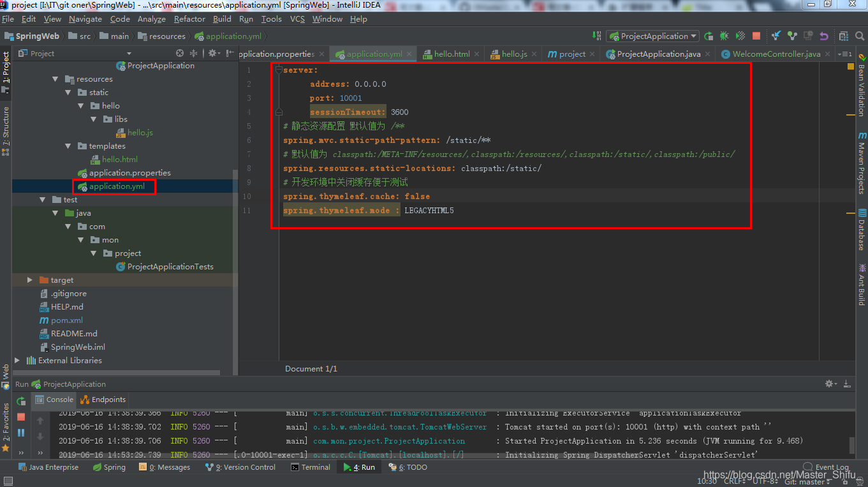Open the Spring tool window
Viewport: 868px width, 487px height.
[110, 467]
